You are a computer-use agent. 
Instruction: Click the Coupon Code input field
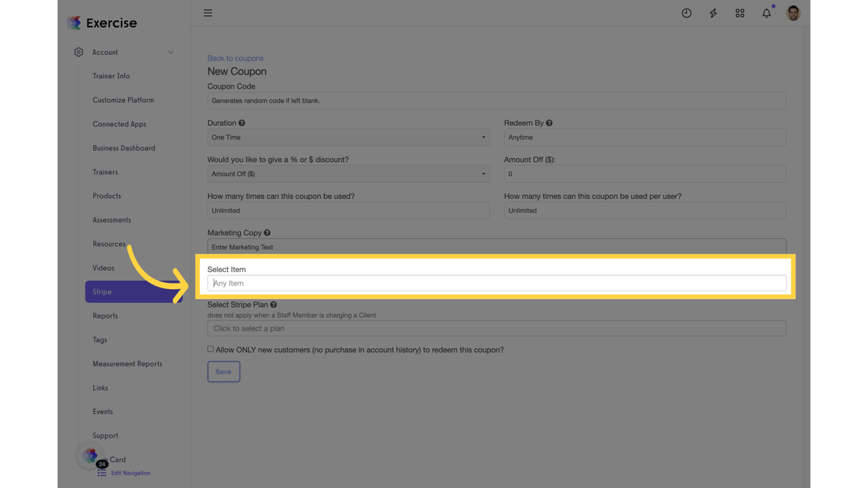pyautogui.click(x=496, y=100)
